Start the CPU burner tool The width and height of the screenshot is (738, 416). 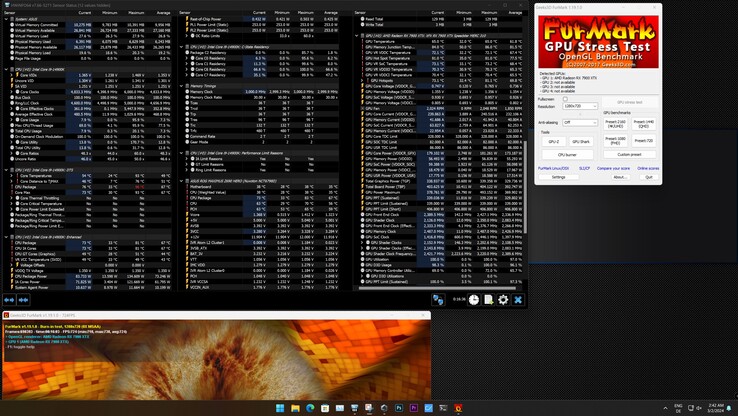point(567,155)
